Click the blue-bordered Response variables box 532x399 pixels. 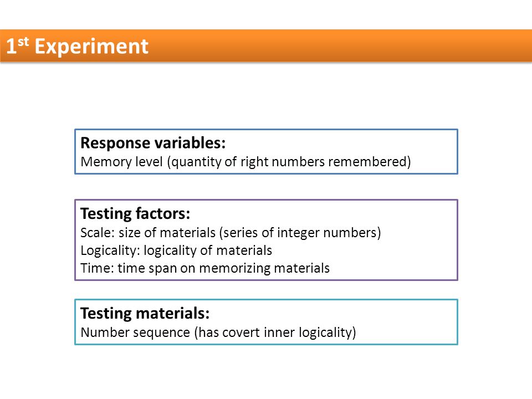267,152
